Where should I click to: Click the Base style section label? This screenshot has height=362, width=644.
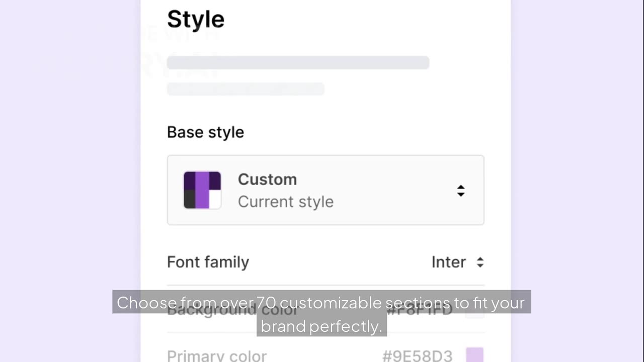pos(205,132)
